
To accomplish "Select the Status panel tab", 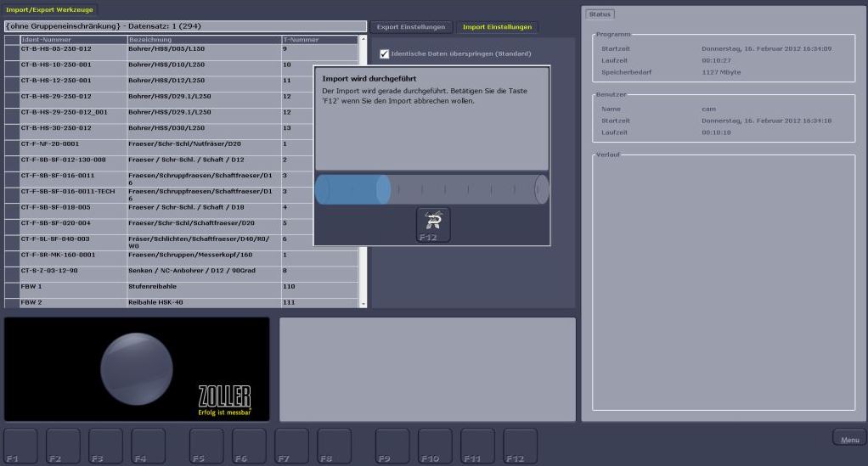I will click(x=600, y=14).
